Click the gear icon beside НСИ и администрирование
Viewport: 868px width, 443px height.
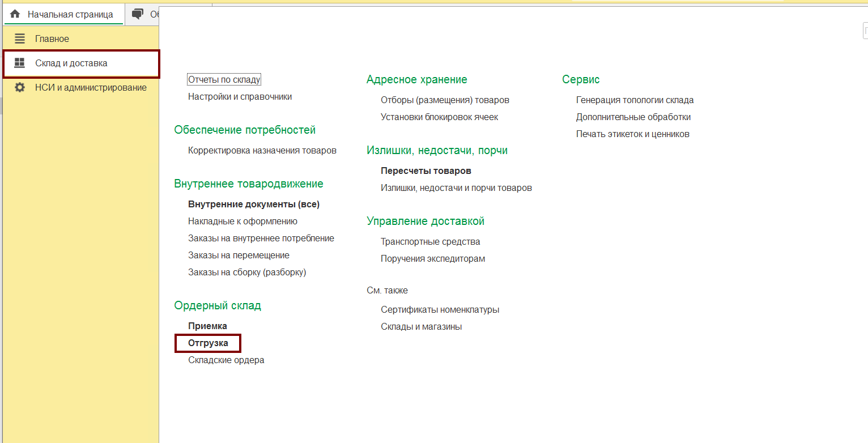(20, 88)
